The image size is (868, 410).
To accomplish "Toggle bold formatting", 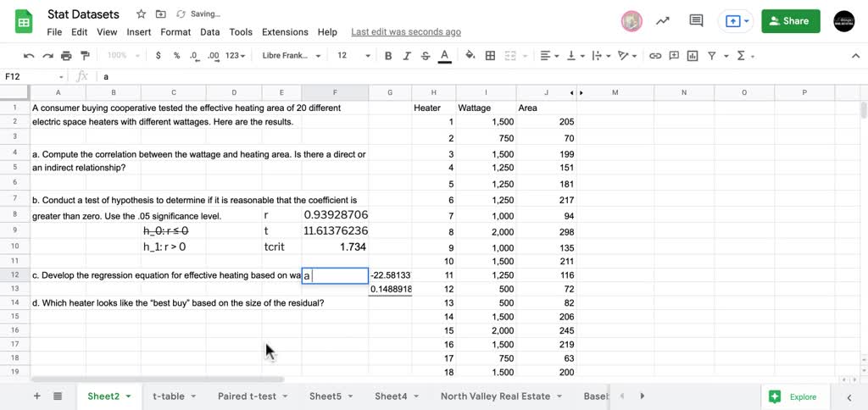I will pyautogui.click(x=388, y=56).
